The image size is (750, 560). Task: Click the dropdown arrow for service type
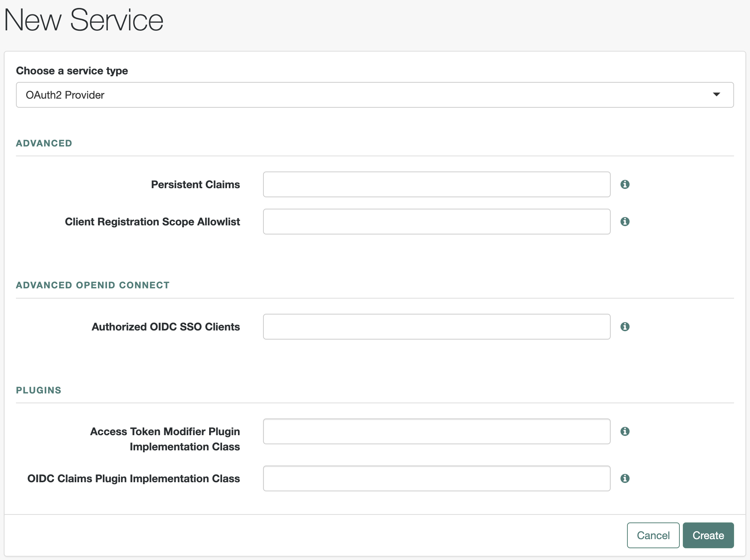(x=716, y=94)
